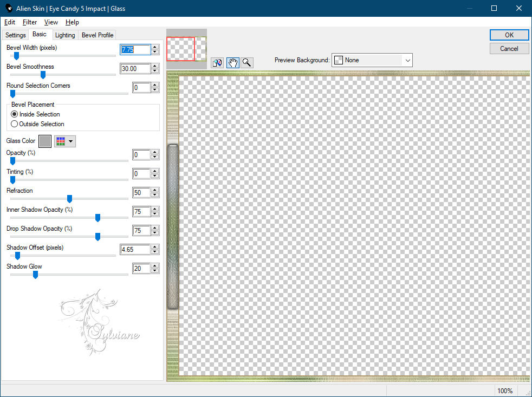Select Outside Selection bevel placement

click(x=38, y=124)
